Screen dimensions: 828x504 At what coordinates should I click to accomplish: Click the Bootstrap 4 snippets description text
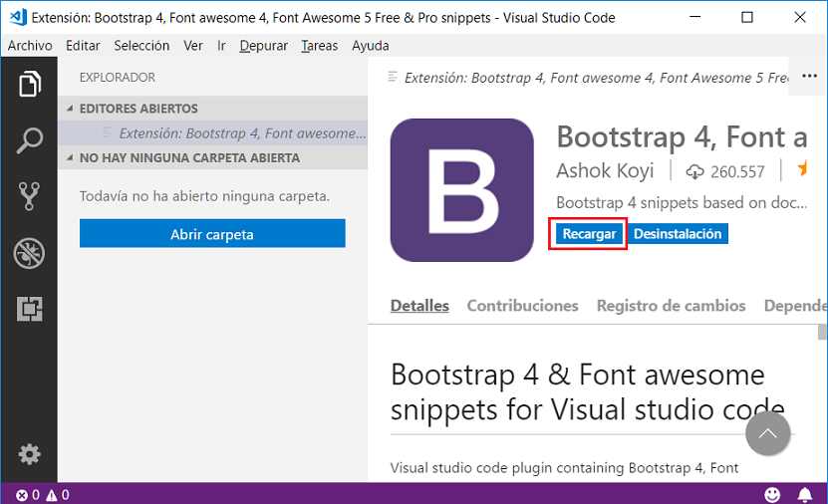pos(682,202)
